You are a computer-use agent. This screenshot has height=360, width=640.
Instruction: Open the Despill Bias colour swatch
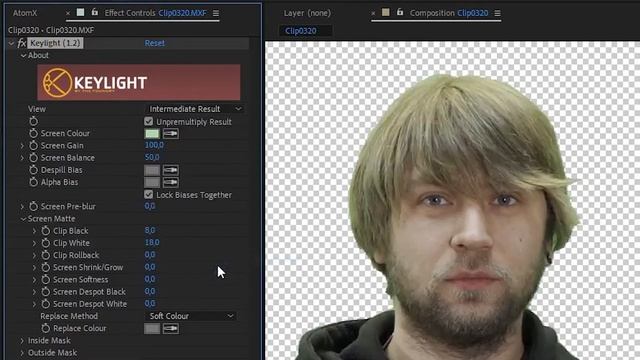point(152,170)
